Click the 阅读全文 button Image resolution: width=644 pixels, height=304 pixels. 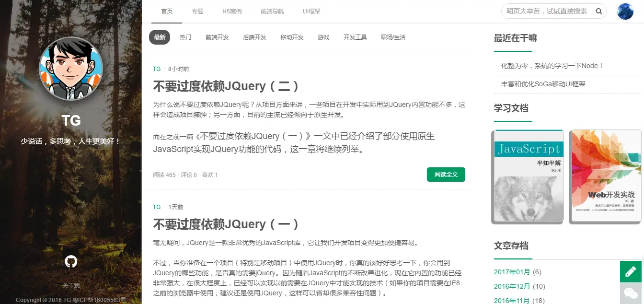[446, 175]
